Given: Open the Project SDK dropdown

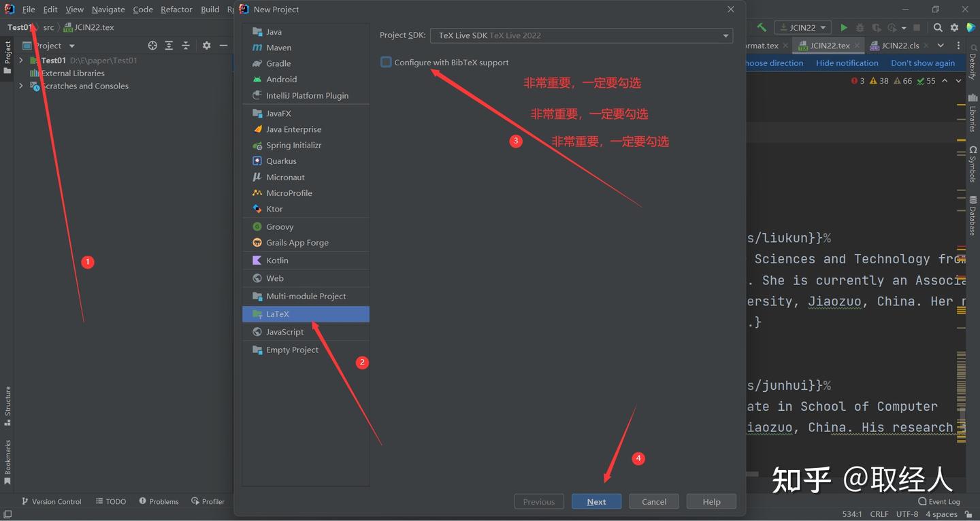Looking at the screenshot, I should pyautogui.click(x=581, y=35).
